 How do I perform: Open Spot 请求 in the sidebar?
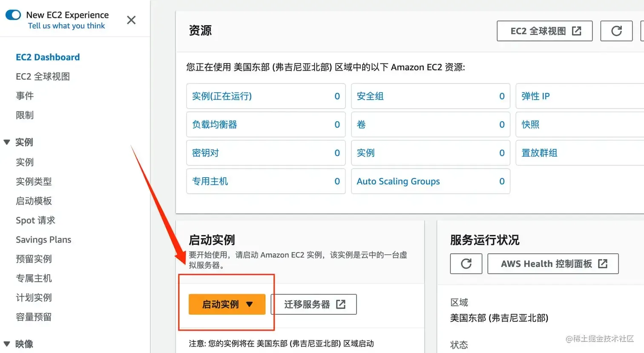[35, 221]
